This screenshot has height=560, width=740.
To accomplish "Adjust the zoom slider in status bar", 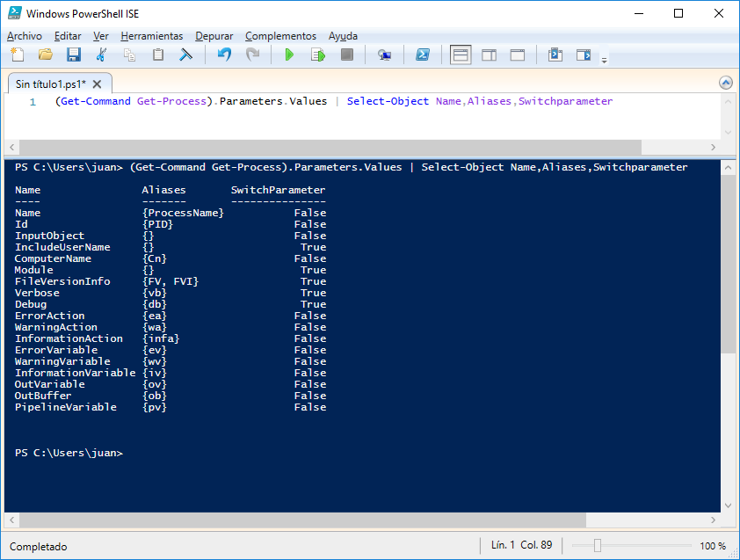I will [597, 546].
